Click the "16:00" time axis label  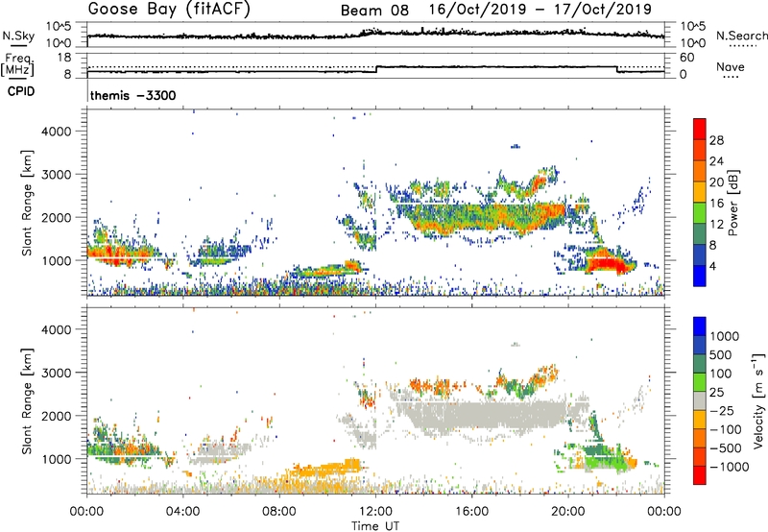point(471,511)
